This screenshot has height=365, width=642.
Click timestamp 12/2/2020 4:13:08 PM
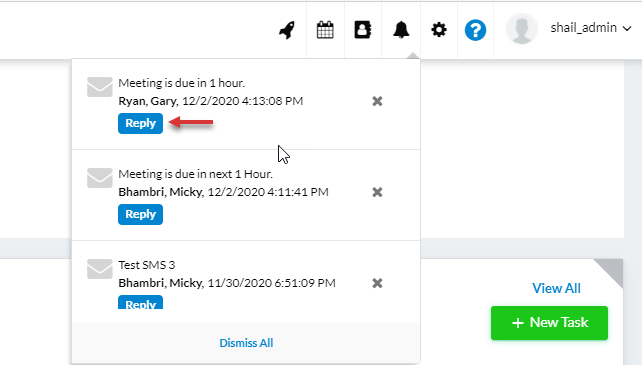[242, 101]
